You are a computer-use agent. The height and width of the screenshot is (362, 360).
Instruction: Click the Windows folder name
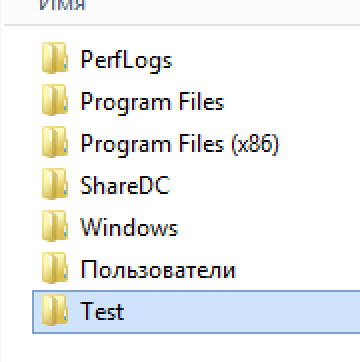point(129,227)
